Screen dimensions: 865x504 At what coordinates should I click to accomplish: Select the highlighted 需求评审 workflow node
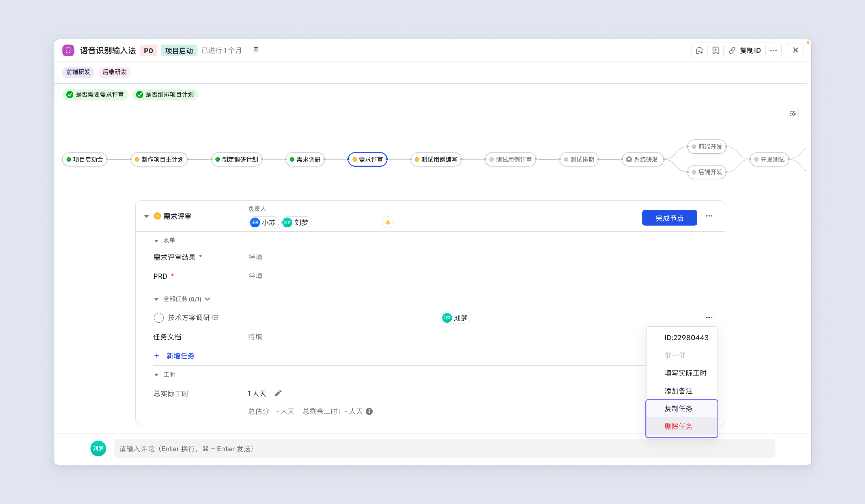pos(367,159)
